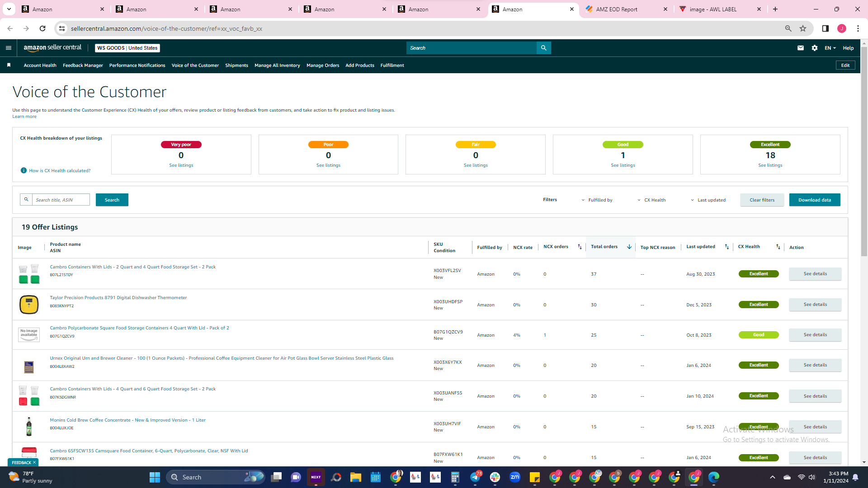
Task: Open Monins Cold Brew Coffee Concentrate listing
Action: point(127,420)
